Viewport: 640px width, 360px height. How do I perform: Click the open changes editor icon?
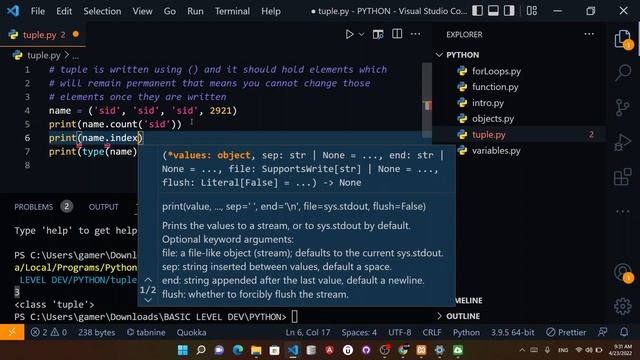378,34
